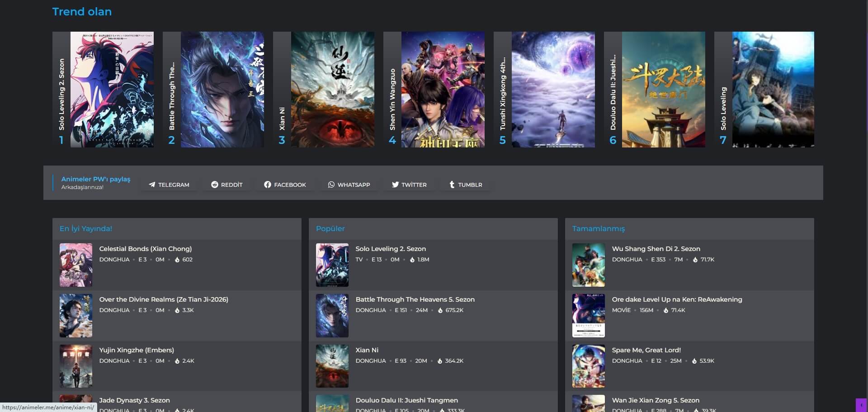Click fire icon beside 602 views

[177, 260]
